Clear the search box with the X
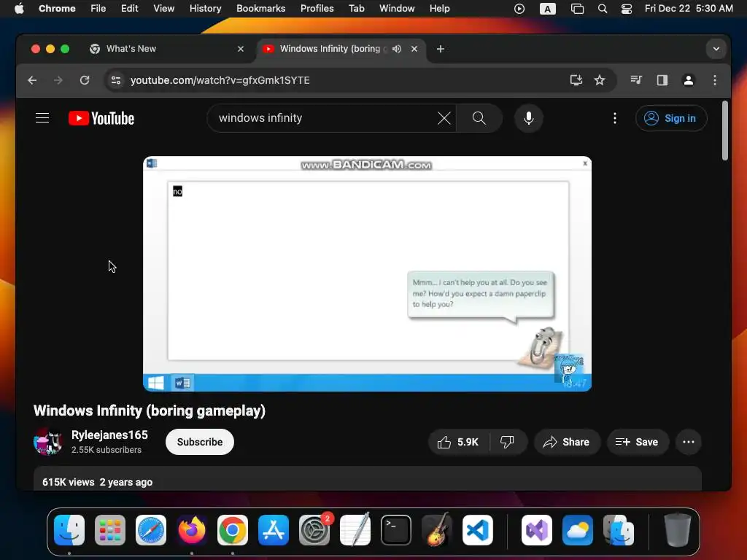Image resolution: width=747 pixels, height=560 pixels. [444, 118]
